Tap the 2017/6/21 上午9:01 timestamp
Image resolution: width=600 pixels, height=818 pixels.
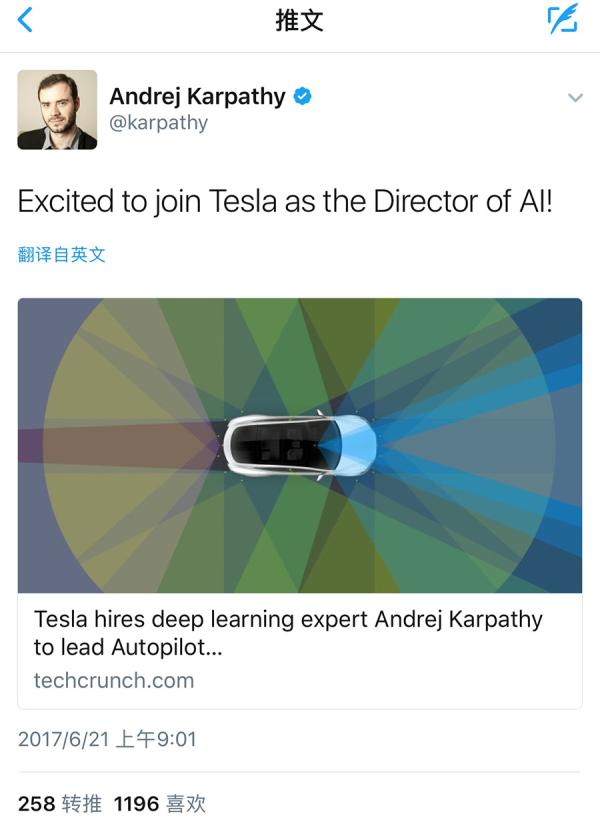pyautogui.click(x=107, y=740)
